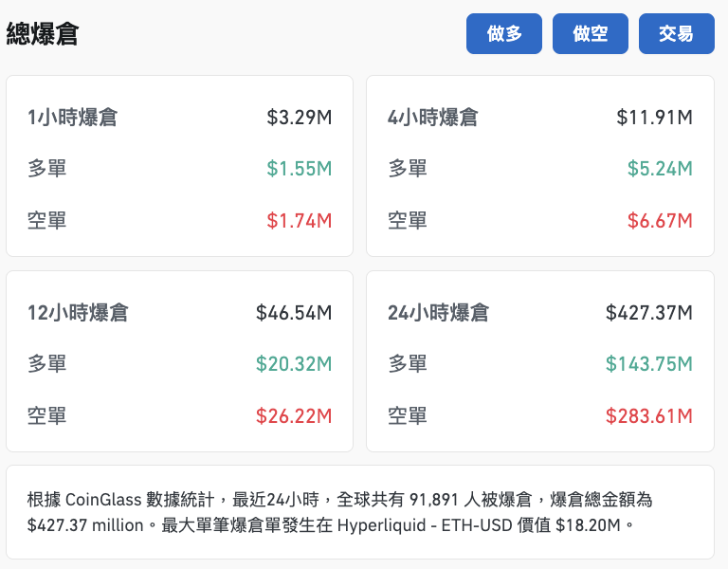The image size is (728, 569).
Task: Select the 1小時爆倉 label
Action: pyautogui.click(x=72, y=117)
